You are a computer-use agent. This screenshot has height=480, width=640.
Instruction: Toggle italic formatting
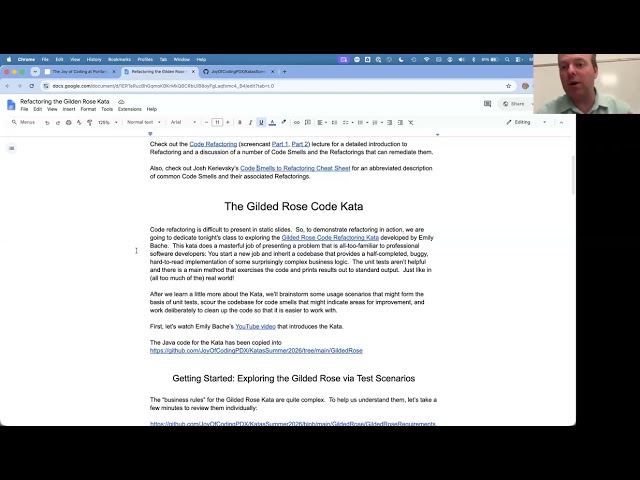tap(250, 122)
